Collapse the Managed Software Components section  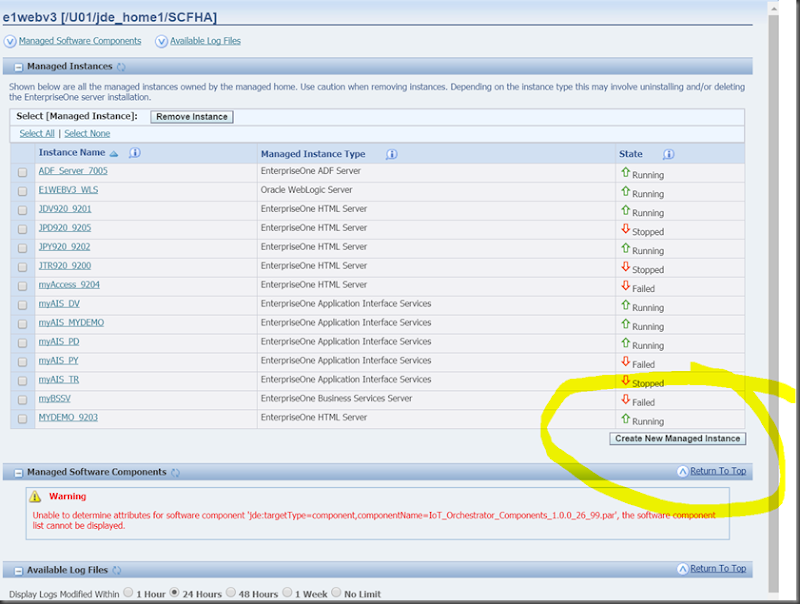(18, 473)
